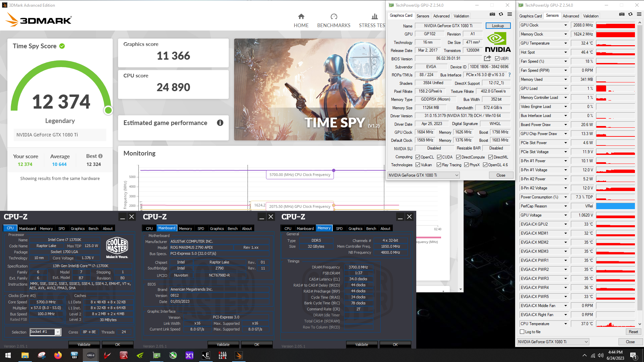The width and height of the screenshot is (644, 362).
Task: Open Validation tab in right GPU-Z window
Action: (591, 16)
